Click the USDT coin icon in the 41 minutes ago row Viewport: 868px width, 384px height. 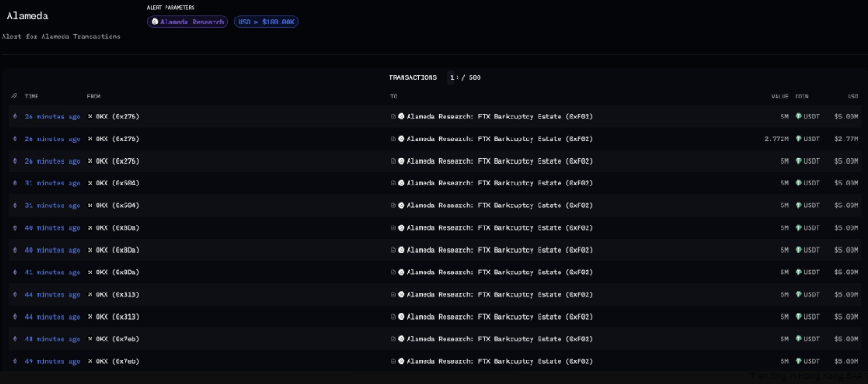798,273
